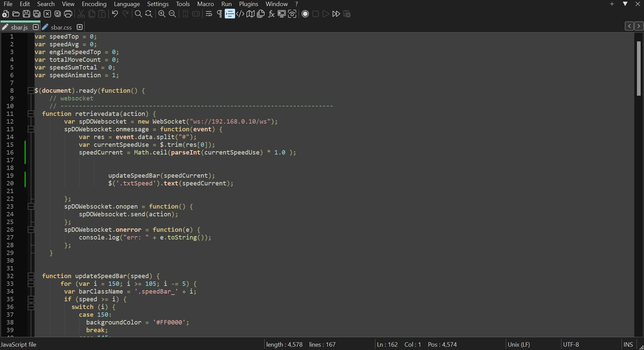Viewport: 644px width, 350px height.
Task: Click line number 20 in the margin
Action: [10, 183]
